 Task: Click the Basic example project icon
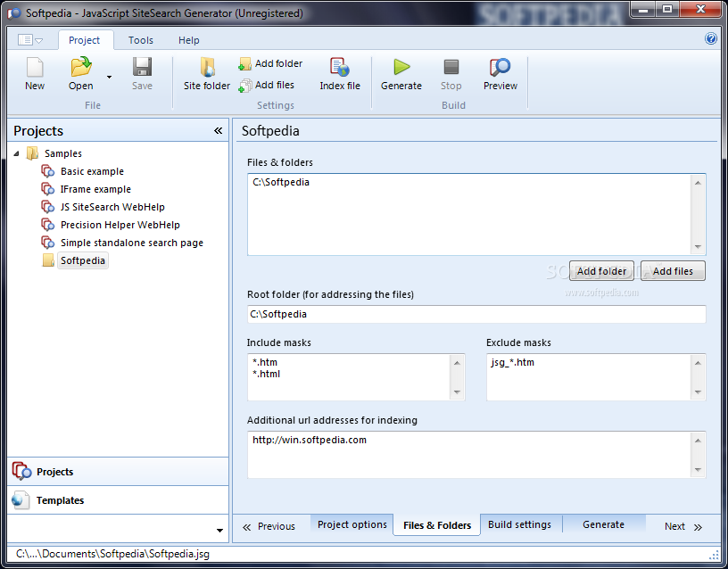[x=48, y=171]
